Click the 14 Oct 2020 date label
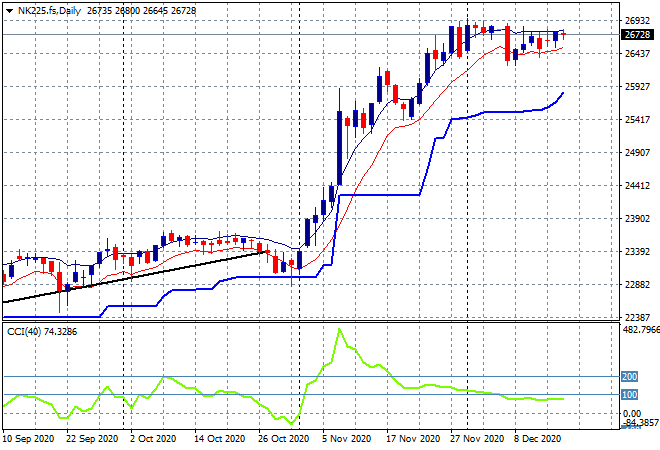The height and width of the screenshot is (450, 660). coord(219,439)
